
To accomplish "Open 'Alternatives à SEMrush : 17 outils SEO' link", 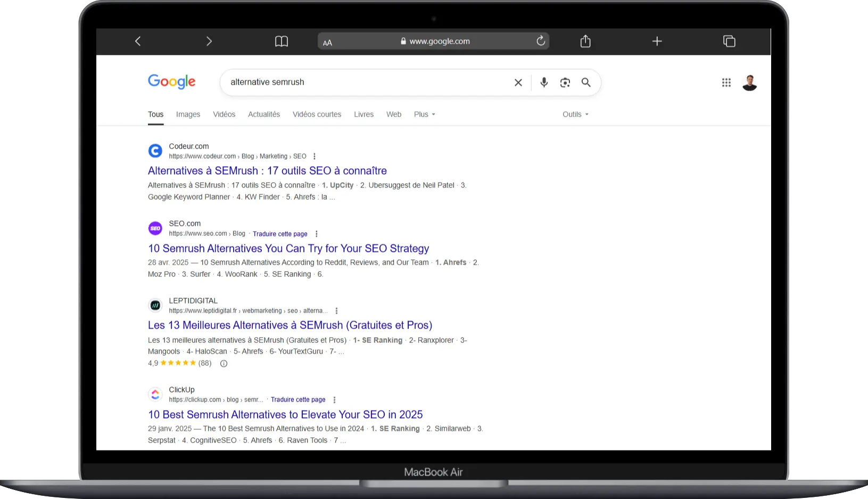I will 267,171.
